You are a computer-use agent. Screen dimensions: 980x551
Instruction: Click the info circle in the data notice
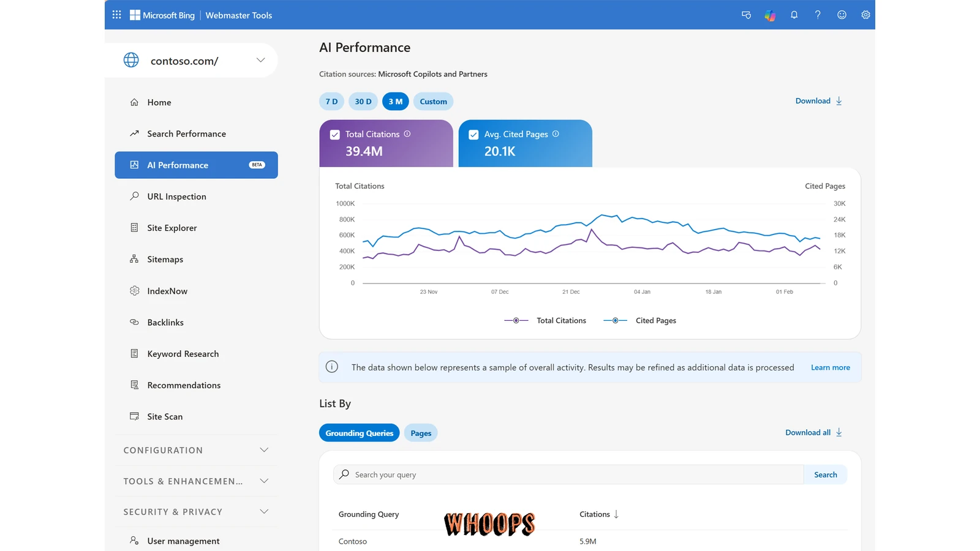(x=332, y=367)
